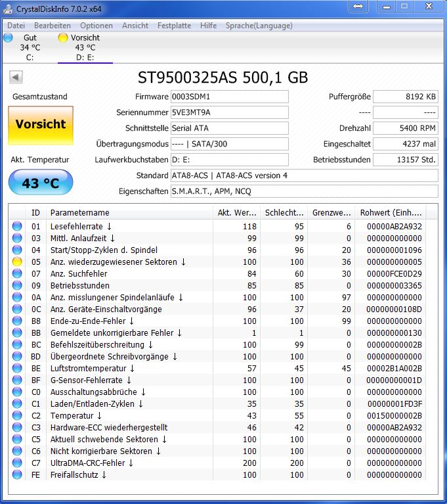Click status icon for Luftstromtemperatur
The width and height of the screenshot is (447, 504).
17,369
